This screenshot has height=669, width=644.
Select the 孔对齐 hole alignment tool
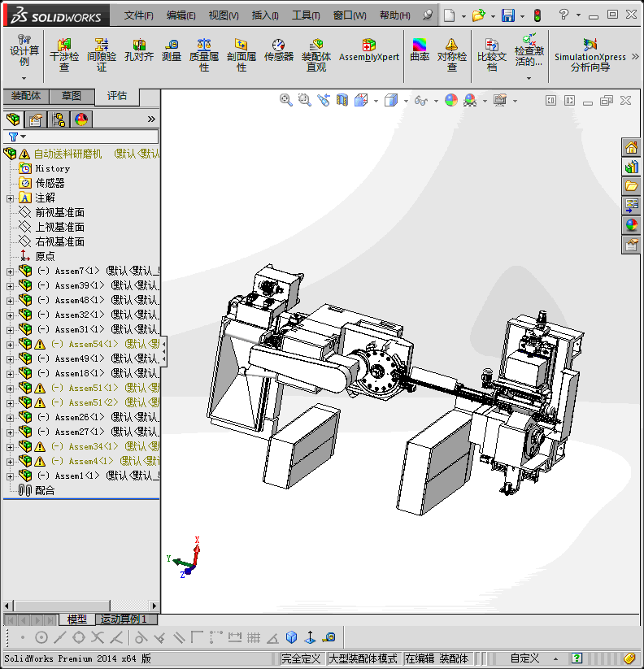pyautogui.click(x=139, y=50)
